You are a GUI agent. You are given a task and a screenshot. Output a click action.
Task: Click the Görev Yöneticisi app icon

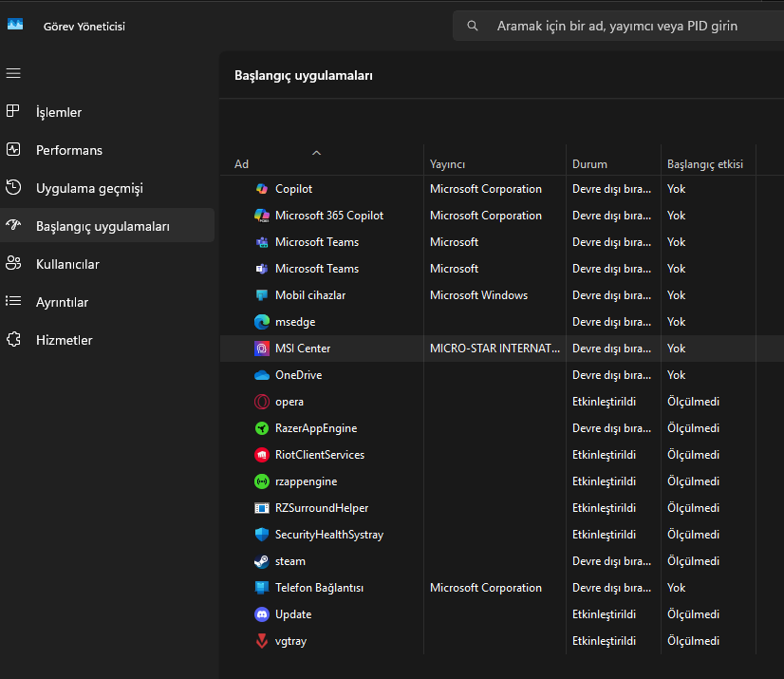[15, 24]
